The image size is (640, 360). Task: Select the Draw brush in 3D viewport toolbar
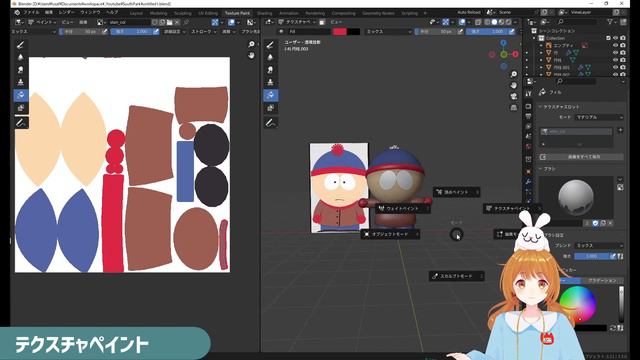pos(270,45)
